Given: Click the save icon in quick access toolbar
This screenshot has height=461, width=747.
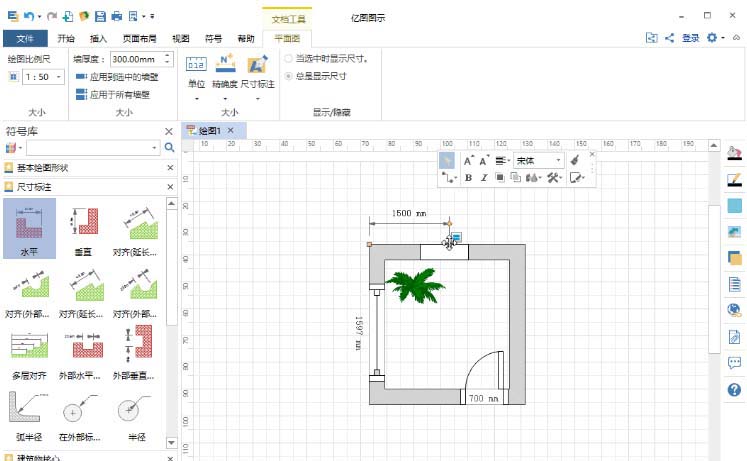Looking at the screenshot, I should pos(100,16).
